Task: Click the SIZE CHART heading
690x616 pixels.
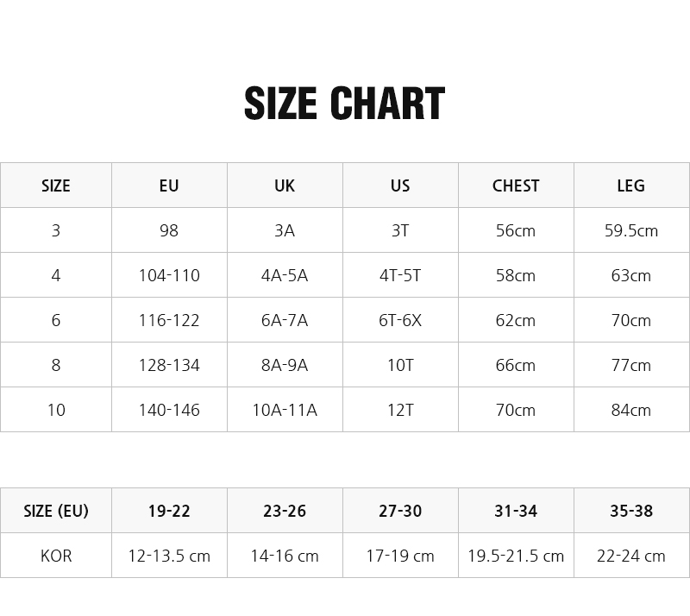Action: [x=344, y=104]
